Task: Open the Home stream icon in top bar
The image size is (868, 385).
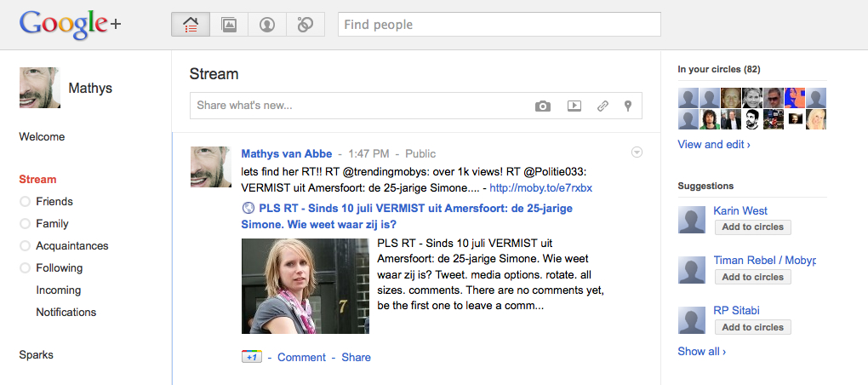Action: 191,25
